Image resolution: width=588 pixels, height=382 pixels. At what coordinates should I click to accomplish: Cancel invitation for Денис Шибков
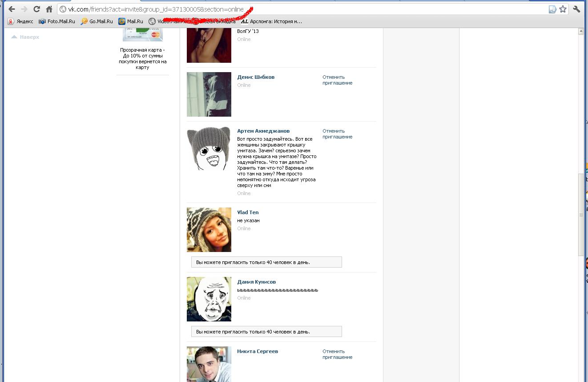tap(337, 80)
